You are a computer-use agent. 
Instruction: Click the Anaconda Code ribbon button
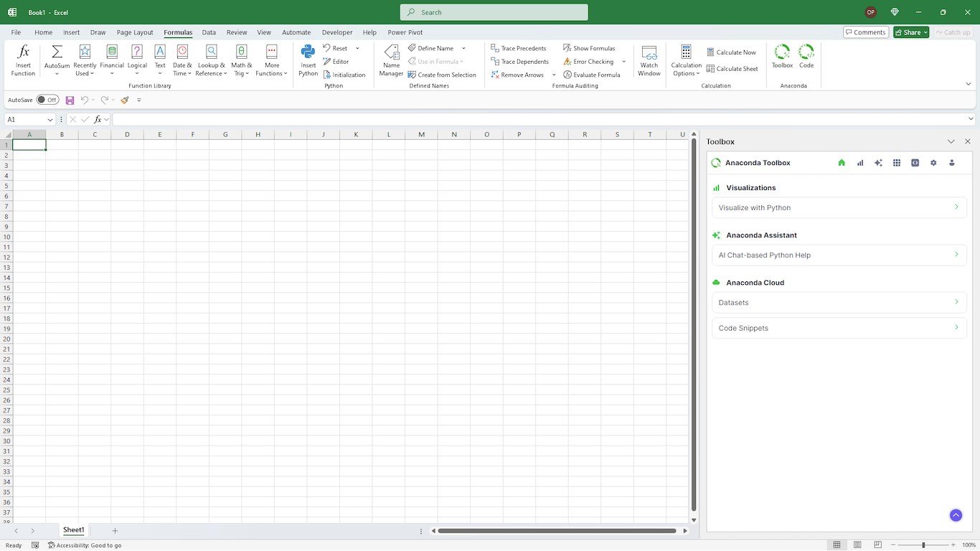806,56
